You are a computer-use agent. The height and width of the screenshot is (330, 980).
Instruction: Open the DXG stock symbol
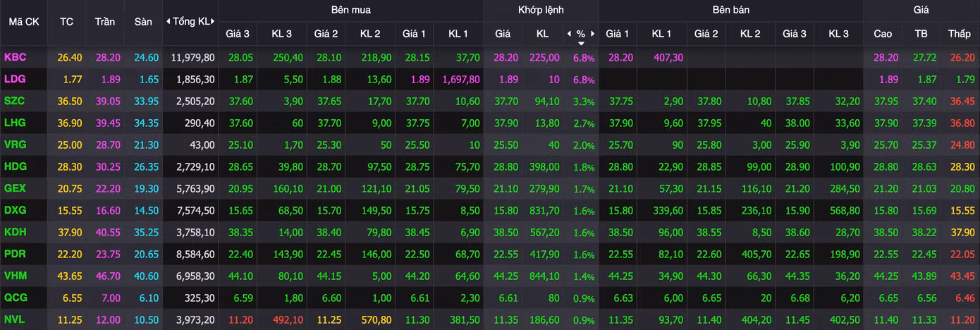pyautogui.click(x=15, y=210)
